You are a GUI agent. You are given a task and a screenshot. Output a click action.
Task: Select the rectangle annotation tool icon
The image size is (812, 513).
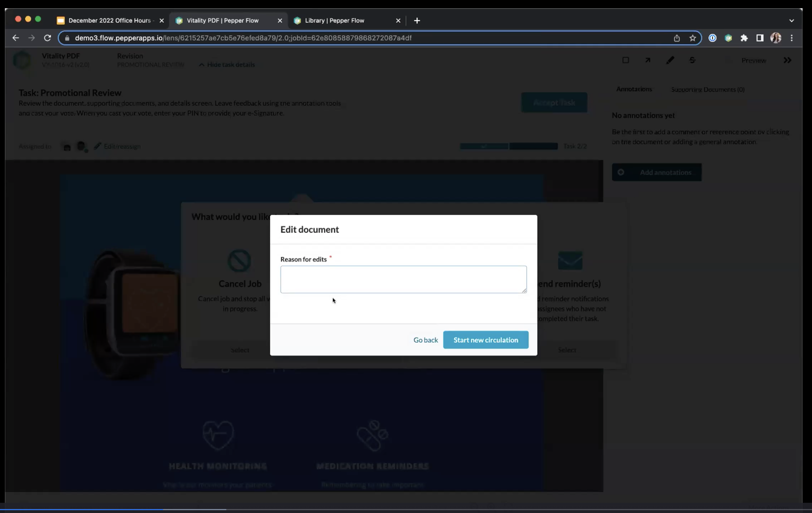click(625, 60)
